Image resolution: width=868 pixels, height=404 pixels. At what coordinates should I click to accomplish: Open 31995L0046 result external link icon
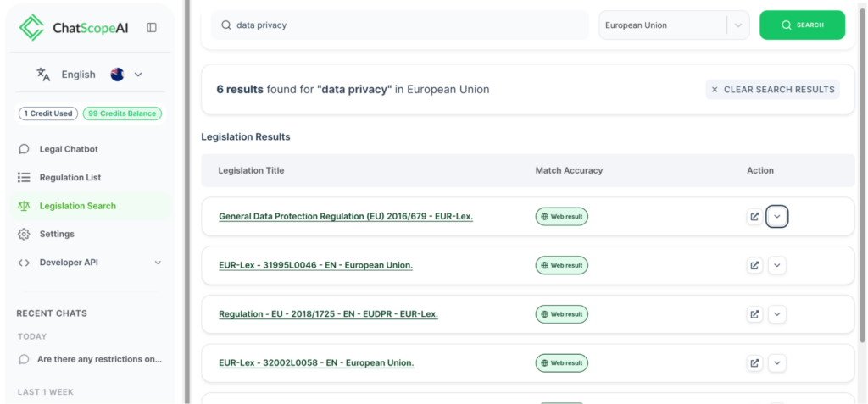coord(754,265)
